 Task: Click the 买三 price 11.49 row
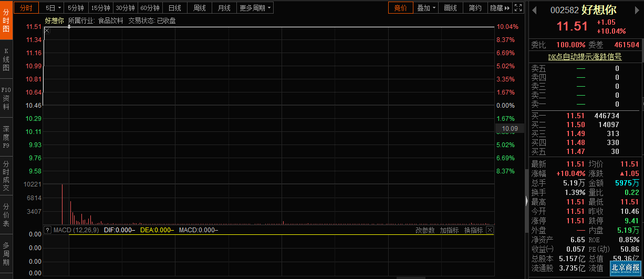click(x=585, y=133)
